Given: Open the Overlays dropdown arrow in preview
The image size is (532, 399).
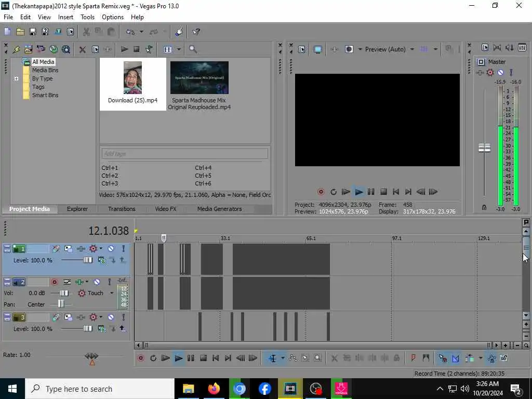Looking at the screenshot, I should click(x=435, y=49).
